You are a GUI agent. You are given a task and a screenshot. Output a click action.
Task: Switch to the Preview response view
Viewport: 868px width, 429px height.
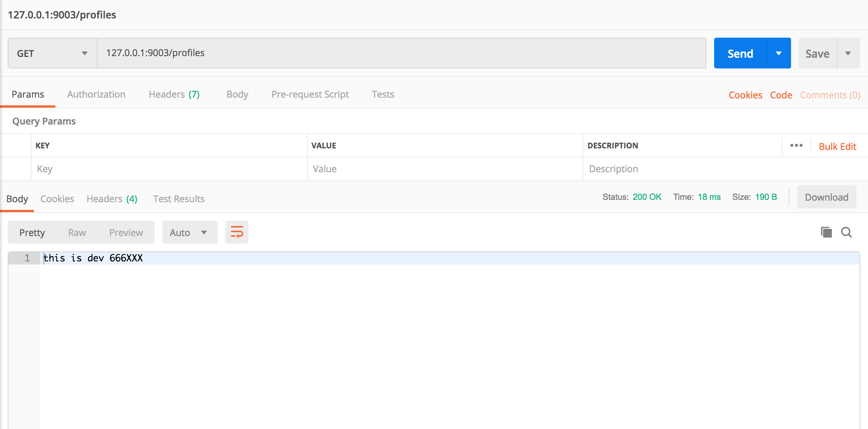[x=126, y=233]
